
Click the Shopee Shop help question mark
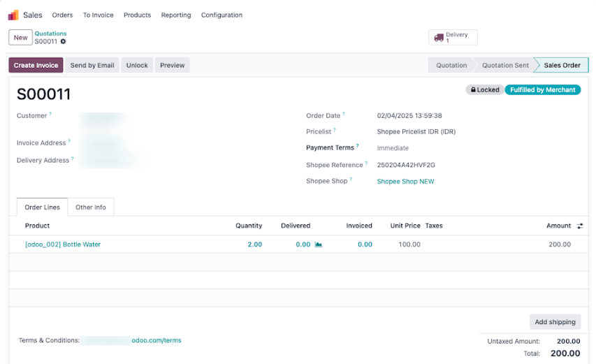[x=351, y=179]
